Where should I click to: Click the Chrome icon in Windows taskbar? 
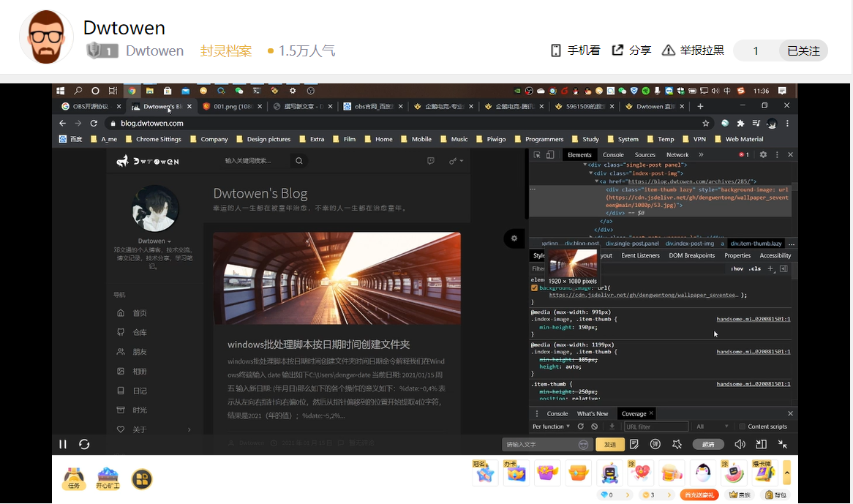click(x=131, y=91)
